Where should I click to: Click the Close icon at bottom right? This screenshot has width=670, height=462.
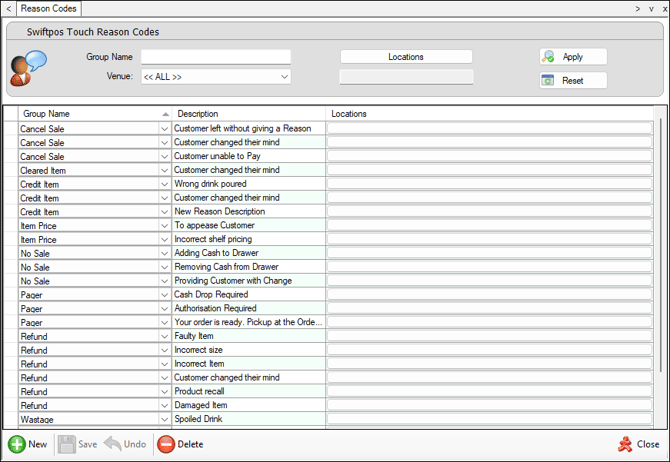[x=625, y=444]
